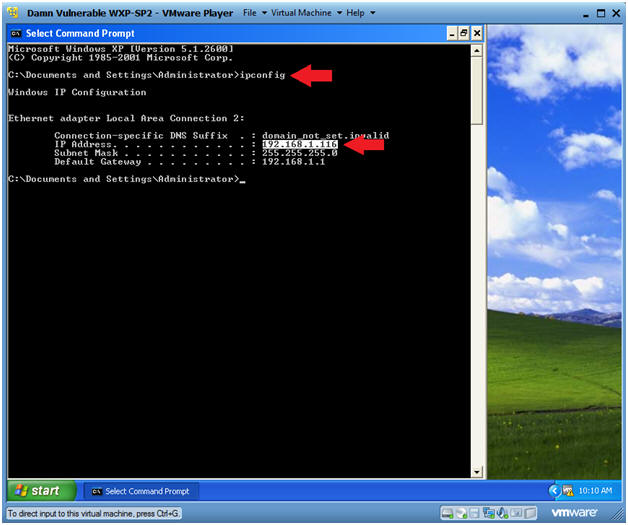Click the hard disk device icon in VMware status bar
The image size is (628, 525).
448,513
